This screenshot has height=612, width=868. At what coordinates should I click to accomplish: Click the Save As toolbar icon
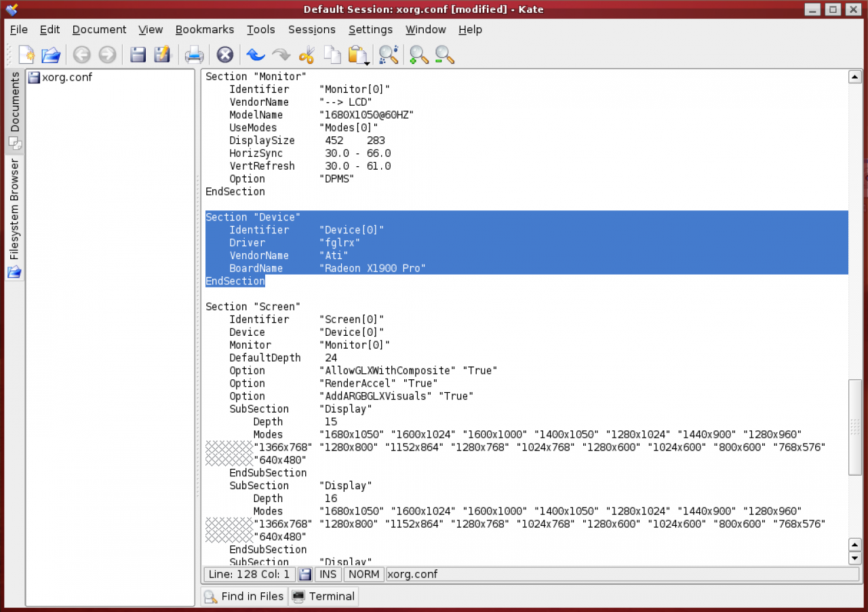162,55
